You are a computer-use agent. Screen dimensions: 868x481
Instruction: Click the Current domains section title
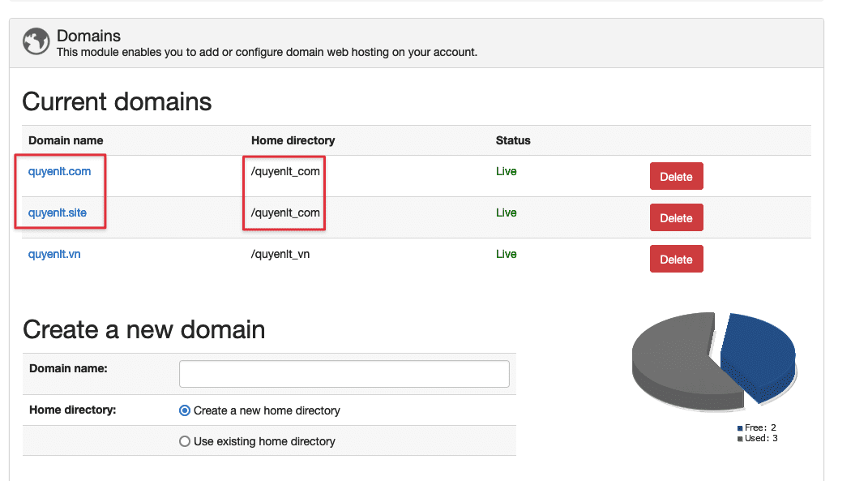click(117, 101)
